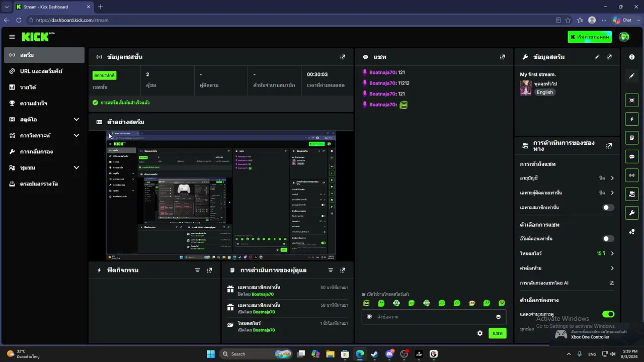The width and height of the screenshot is (644, 362).
Task: Toggle เฉพาะสมาชิกเท่านั้น subscribers-only chat switch
Action: coord(608,208)
